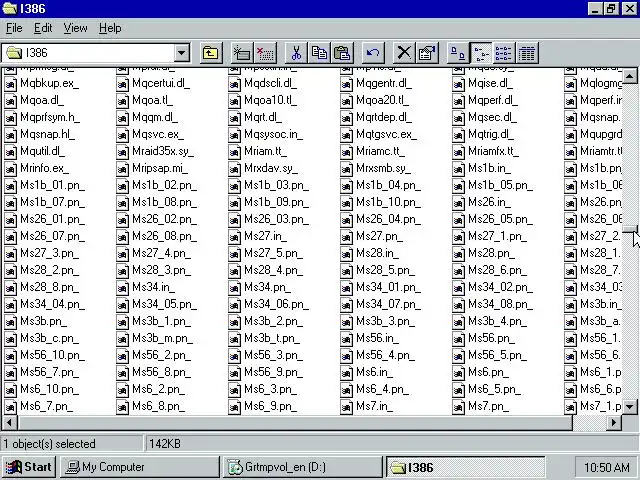Click the horizontal scrollbar thumb

(x=295, y=423)
